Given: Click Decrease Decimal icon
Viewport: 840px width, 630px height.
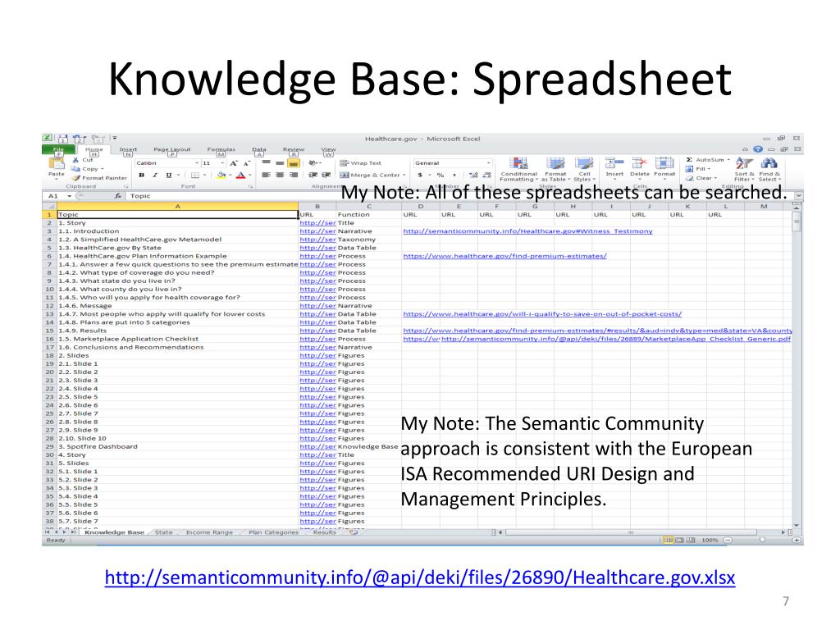Looking at the screenshot, I should (x=486, y=176).
